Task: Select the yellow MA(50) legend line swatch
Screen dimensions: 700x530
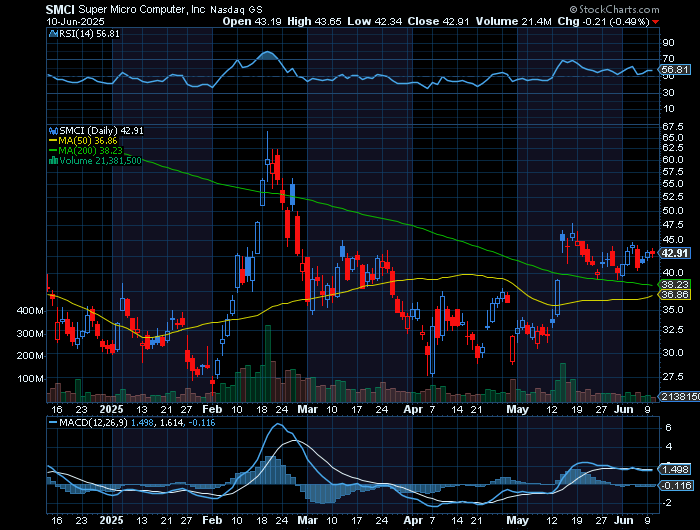Action: click(x=54, y=141)
